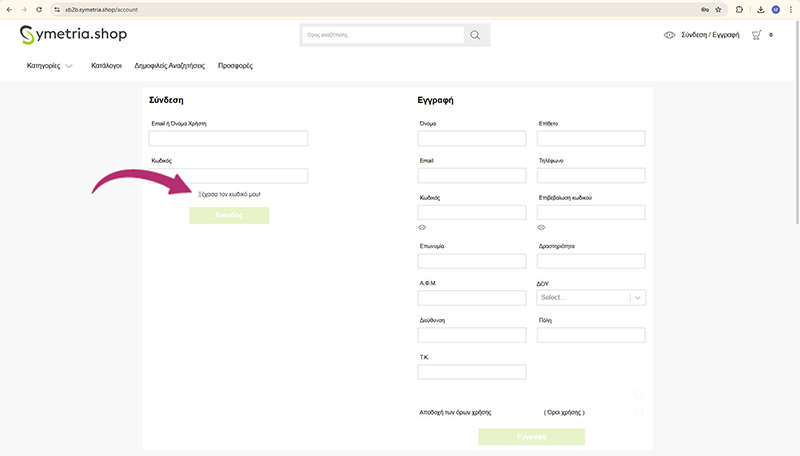Open browser downloads icon
Image resolution: width=800 pixels, height=456 pixels.
click(x=761, y=9)
